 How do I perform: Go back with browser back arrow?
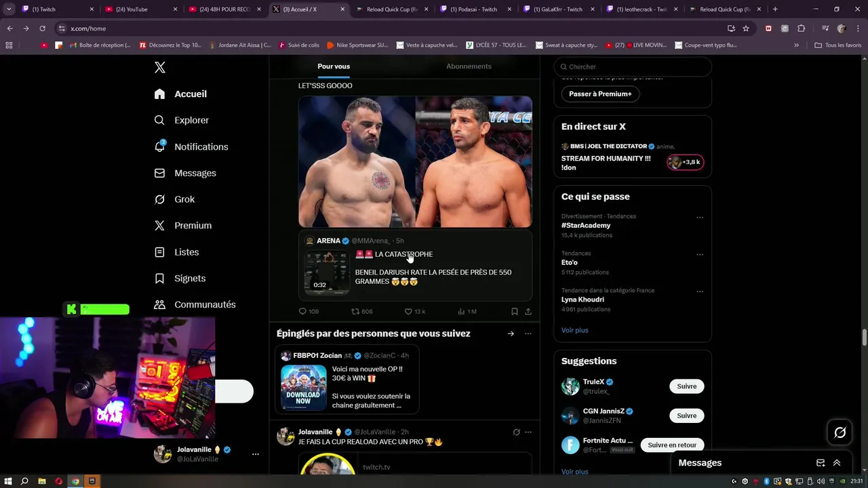point(9,28)
